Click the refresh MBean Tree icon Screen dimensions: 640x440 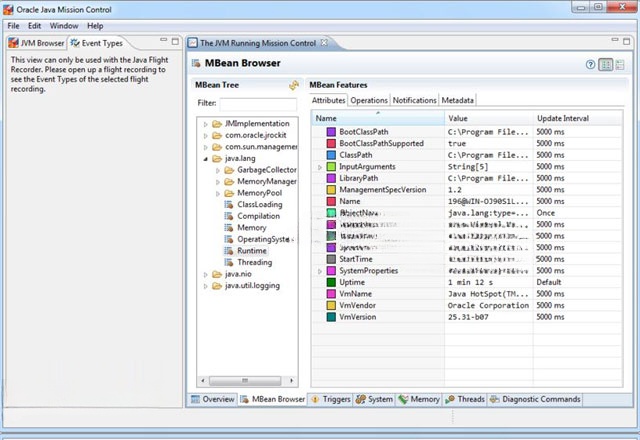point(293,85)
